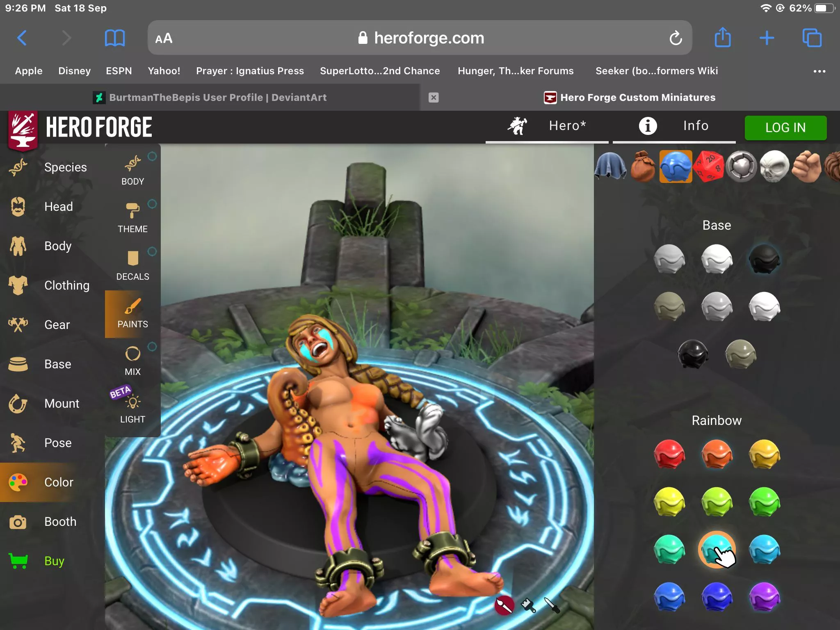Screen dimensions: 840x630
Task: Click the LOG IN button
Action: (x=785, y=128)
